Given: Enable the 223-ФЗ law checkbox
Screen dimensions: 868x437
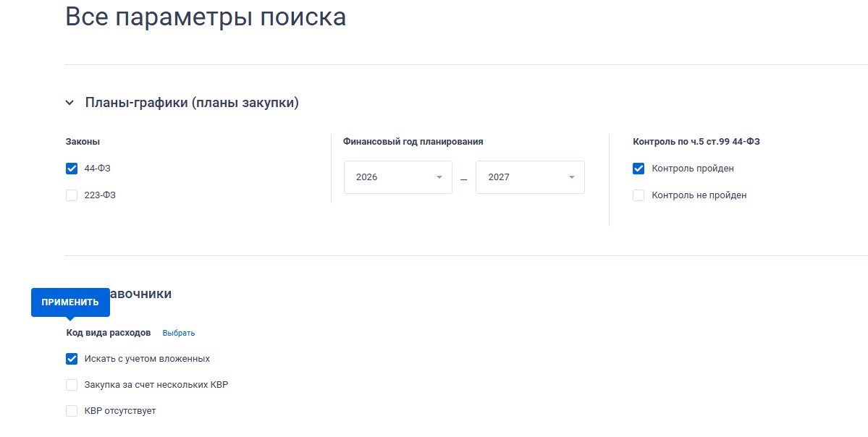Looking at the screenshot, I should (72, 195).
